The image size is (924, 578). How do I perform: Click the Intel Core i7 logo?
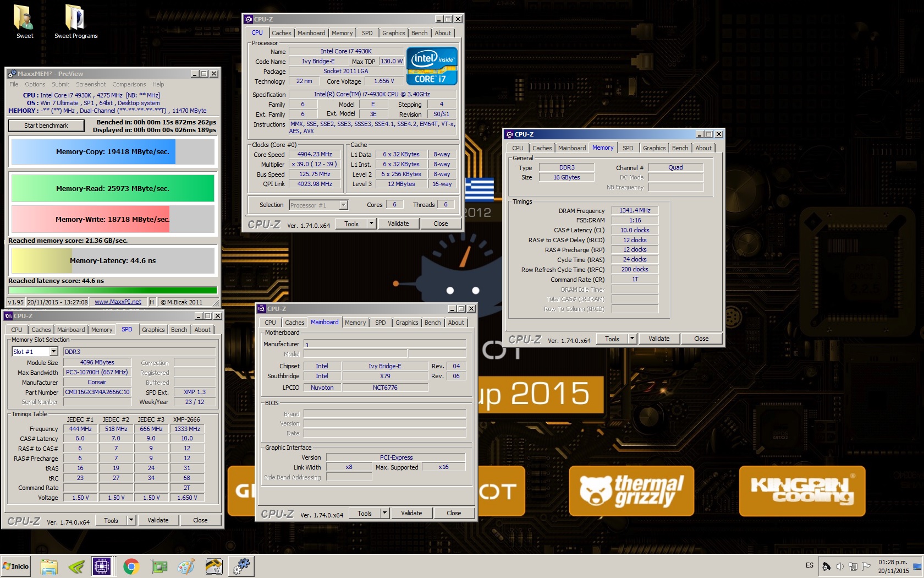pos(432,66)
